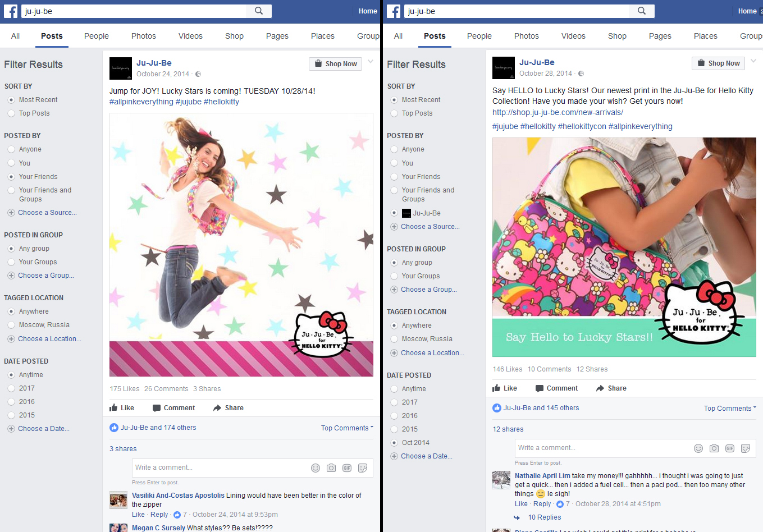Click '3 shares' link in left window
The height and width of the screenshot is (532, 763).
[123, 449]
